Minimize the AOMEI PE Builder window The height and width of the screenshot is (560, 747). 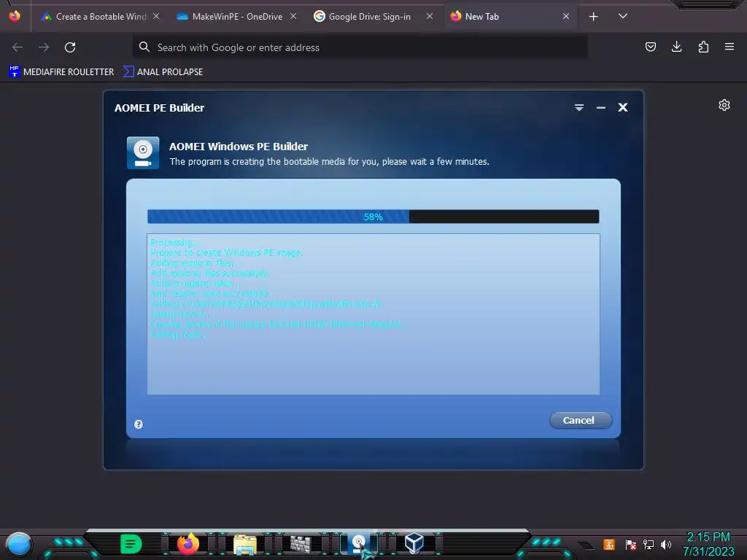[601, 108]
